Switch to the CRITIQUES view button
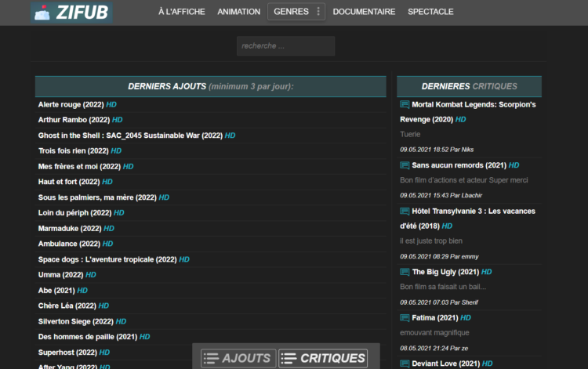 pyautogui.click(x=323, y=358)
